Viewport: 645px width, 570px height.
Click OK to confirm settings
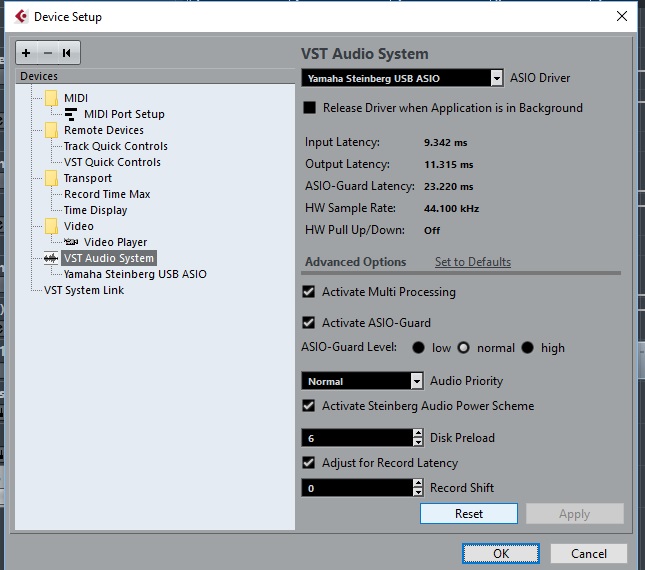pos(501,554)
